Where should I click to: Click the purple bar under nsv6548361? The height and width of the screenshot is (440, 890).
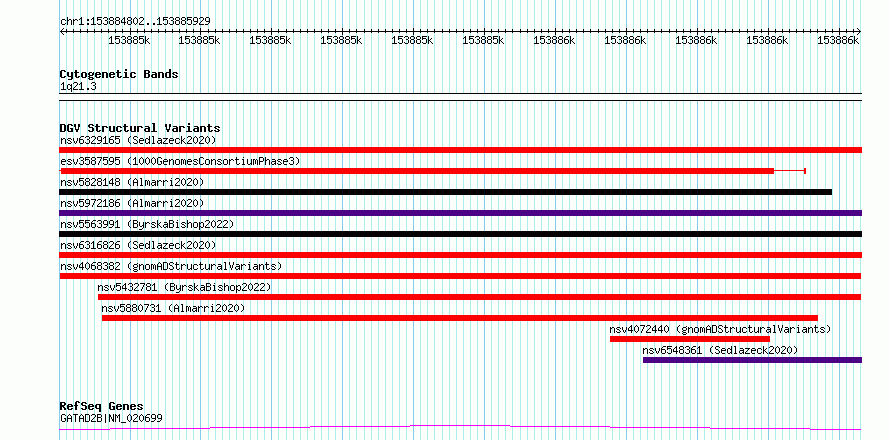click(x=753, y=360)
